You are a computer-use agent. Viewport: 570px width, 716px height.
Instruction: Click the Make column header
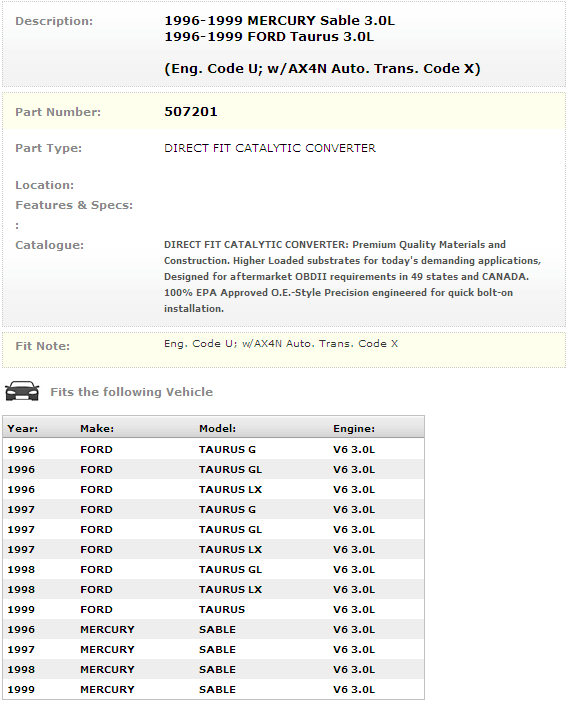point(97,428)
